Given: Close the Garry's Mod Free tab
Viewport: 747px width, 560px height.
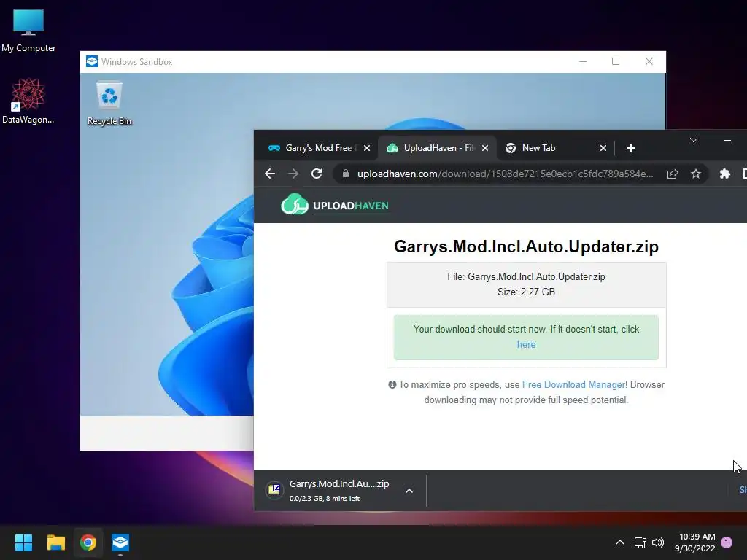Looking at the screenshot, I should coord(367,148).
